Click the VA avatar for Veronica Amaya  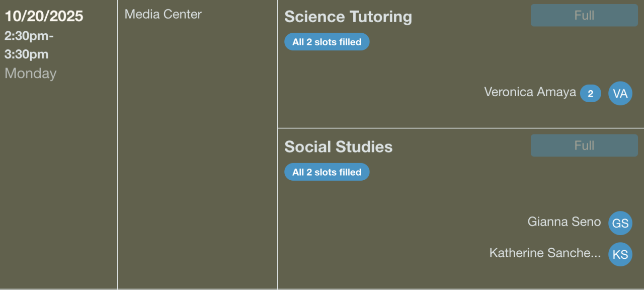(x=620, y=93)
